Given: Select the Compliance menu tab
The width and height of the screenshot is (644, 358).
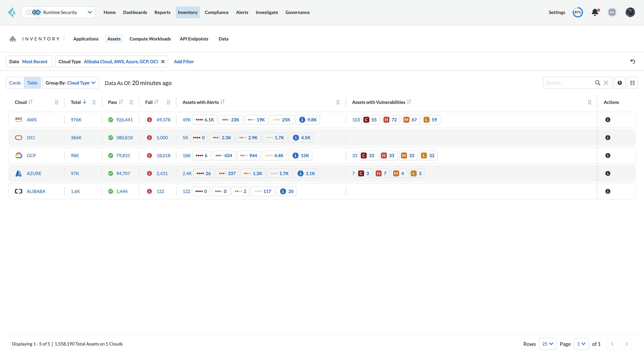Looking at the screenshot, I should (217, 12).
